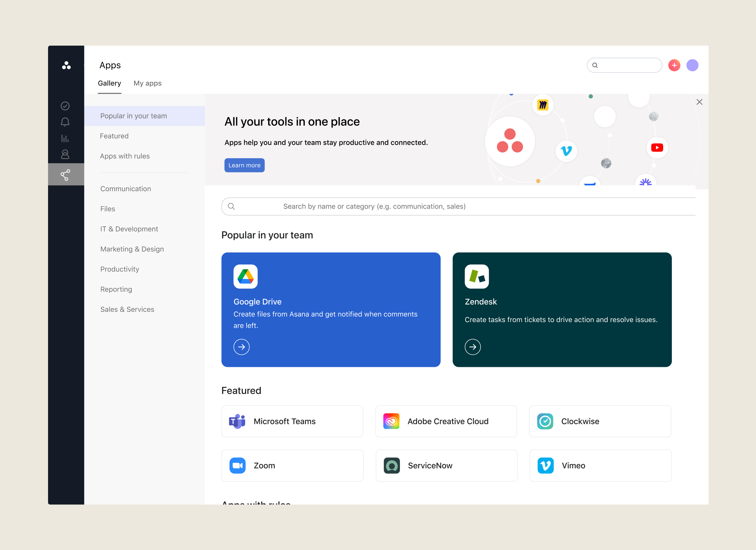This screenshot has height=550, width=756.
Task: Select Popular in your team category
Action: (144, 116)
